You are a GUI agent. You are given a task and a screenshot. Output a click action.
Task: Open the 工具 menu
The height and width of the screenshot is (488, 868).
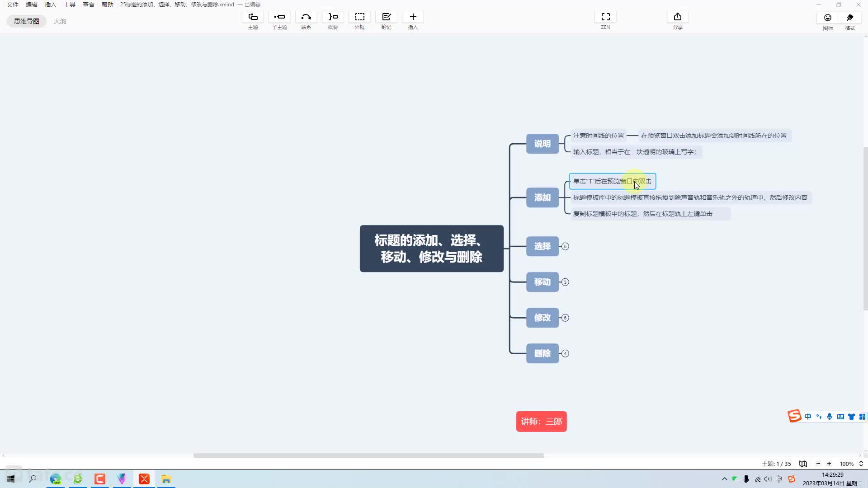pos(70,5)
